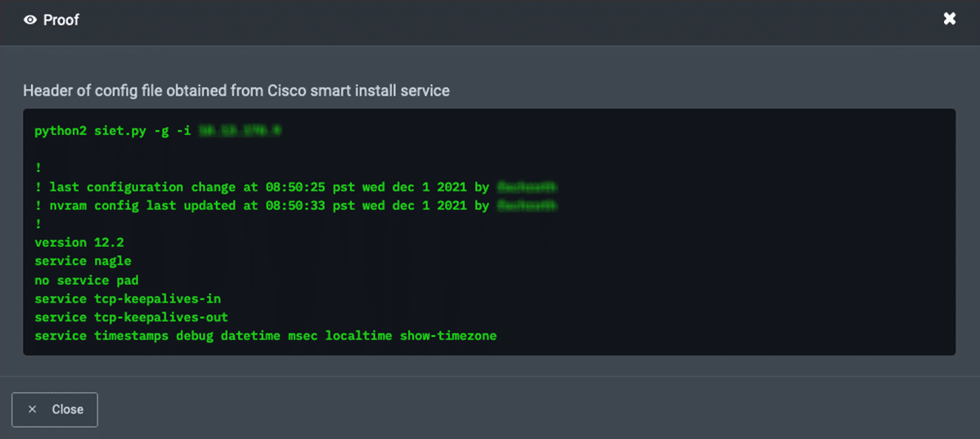The width and height of the screenshot is (980, 439).
Task: Click the eye icon beside Proof
Action: point(30,20)
